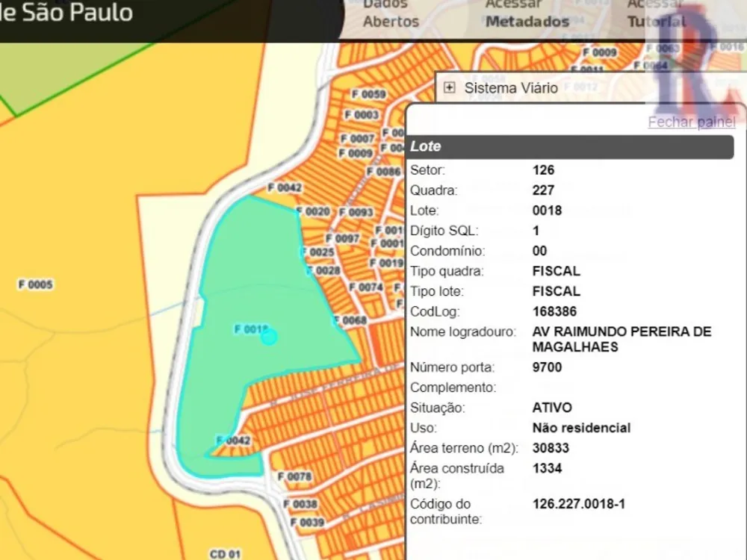Click map label F 0007

pyautogui.click(x=357, y=139)
